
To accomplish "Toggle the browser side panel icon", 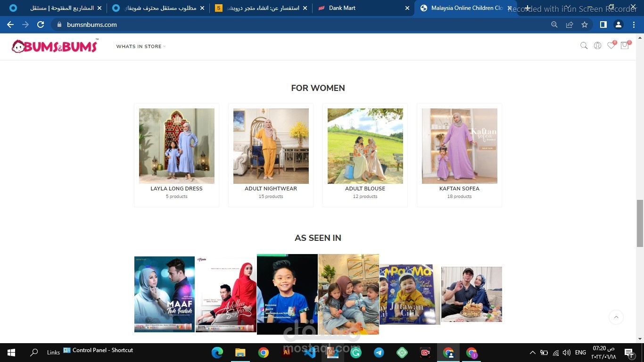I will [603, 25].
